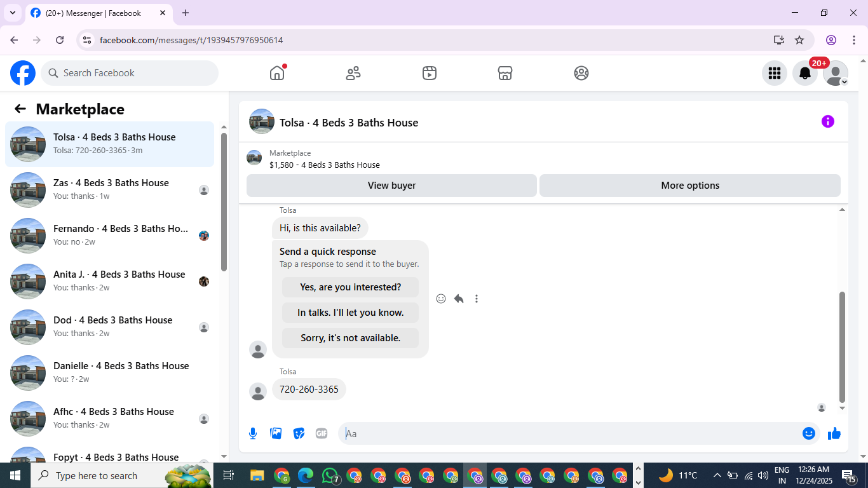Open File Explorer from the taskbar
This screenshot has height=488, width=868.
coord(257,475)
